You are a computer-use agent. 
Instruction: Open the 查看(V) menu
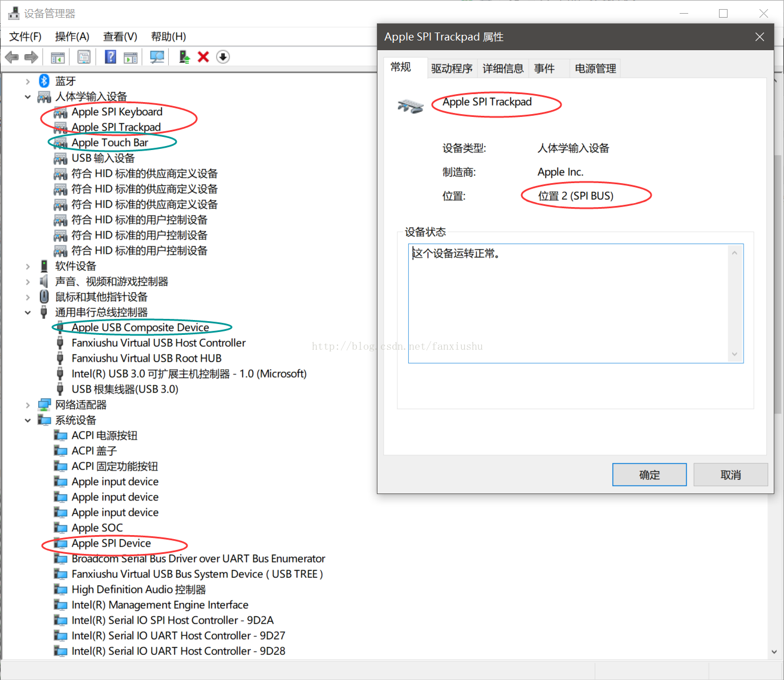[120, 37]
